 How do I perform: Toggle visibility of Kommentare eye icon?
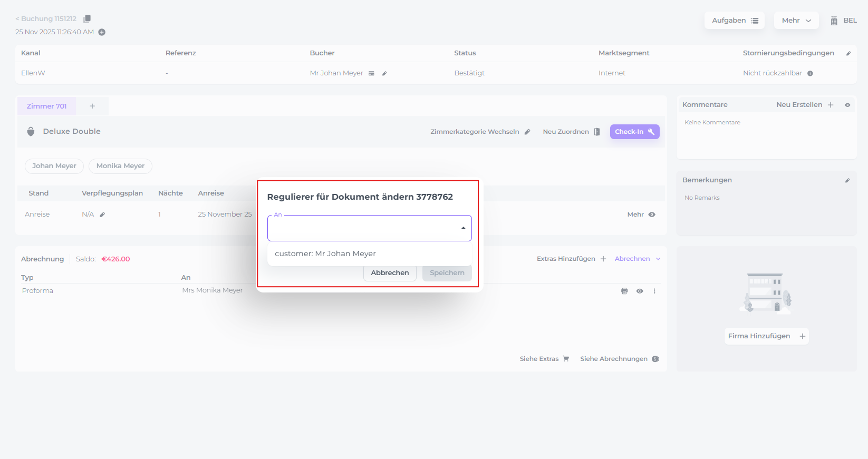pyautogui.click(x=847, y=105)
